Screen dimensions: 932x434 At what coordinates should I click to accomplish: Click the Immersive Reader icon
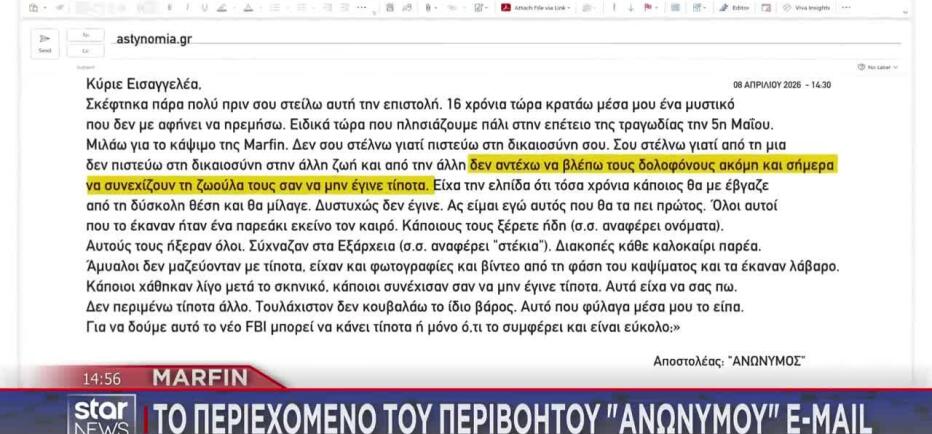click(766, 8)
